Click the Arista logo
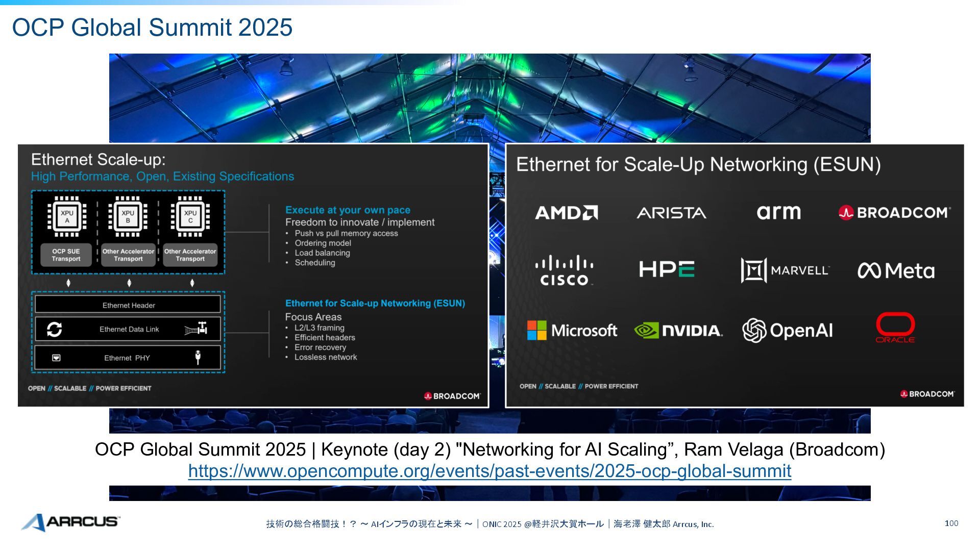Screen dimensions: 980x551 pos(671,213)
